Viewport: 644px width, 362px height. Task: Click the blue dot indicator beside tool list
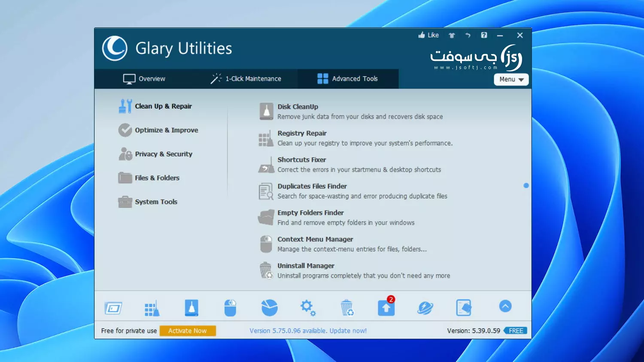point(526,186)
